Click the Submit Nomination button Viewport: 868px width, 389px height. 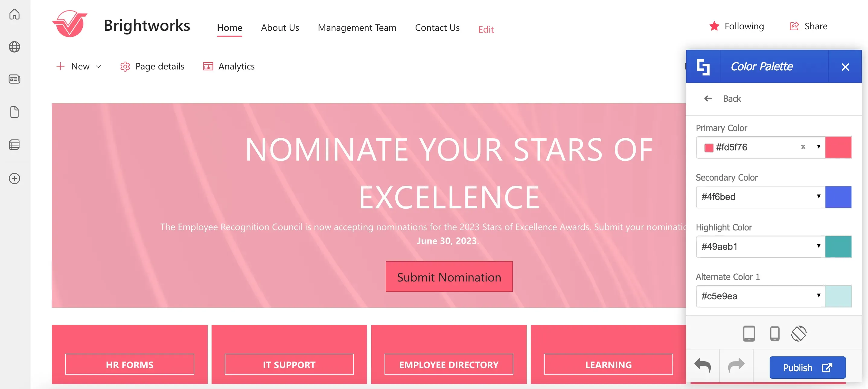pos(449,276)
